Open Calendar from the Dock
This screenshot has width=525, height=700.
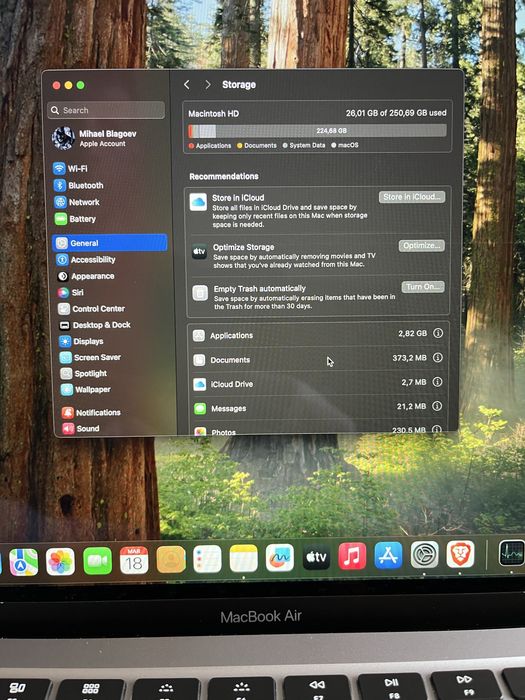pyautogui.click(x=134, y=560)
